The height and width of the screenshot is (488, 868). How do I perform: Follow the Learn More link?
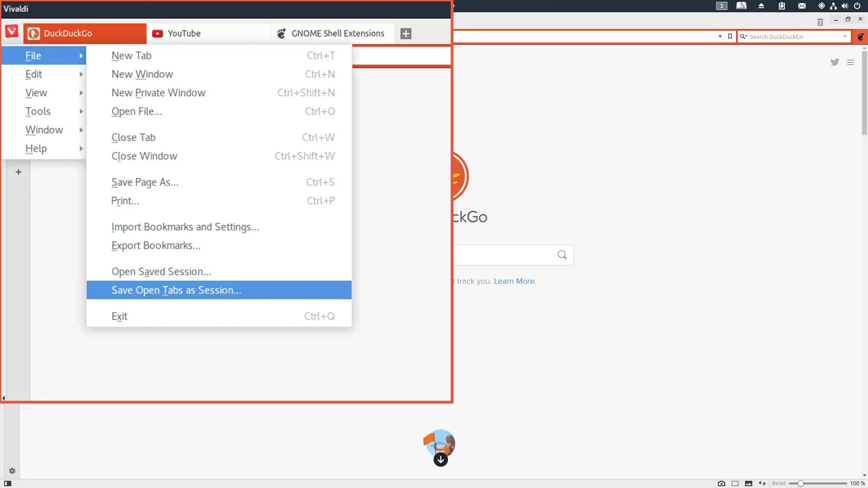(514, 281)
